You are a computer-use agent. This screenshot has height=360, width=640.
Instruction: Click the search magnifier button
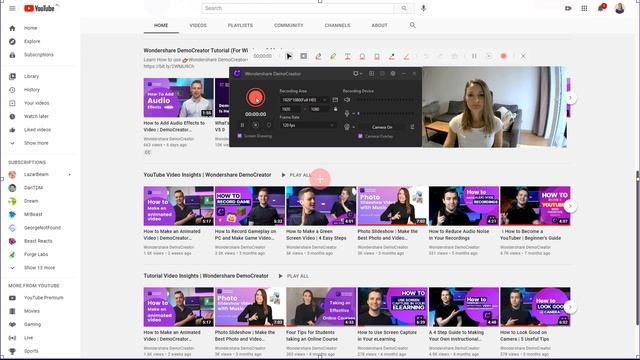pos(404,8)
